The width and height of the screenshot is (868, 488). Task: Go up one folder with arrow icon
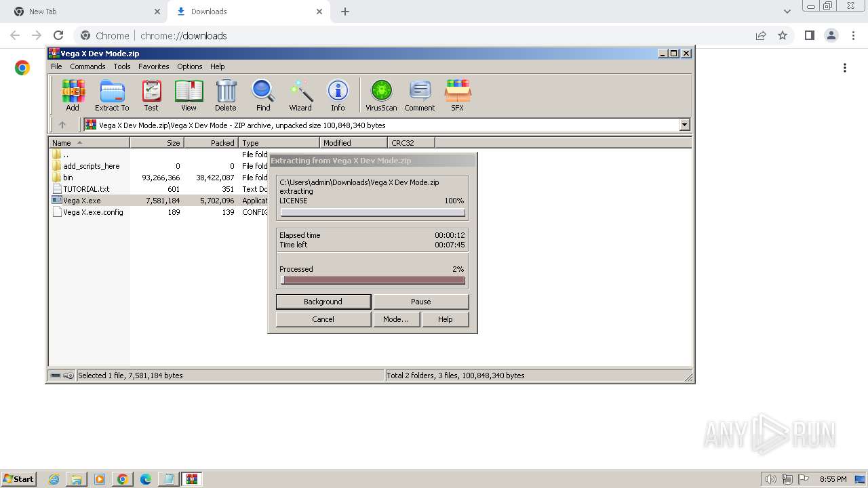[x=62, y=125]
